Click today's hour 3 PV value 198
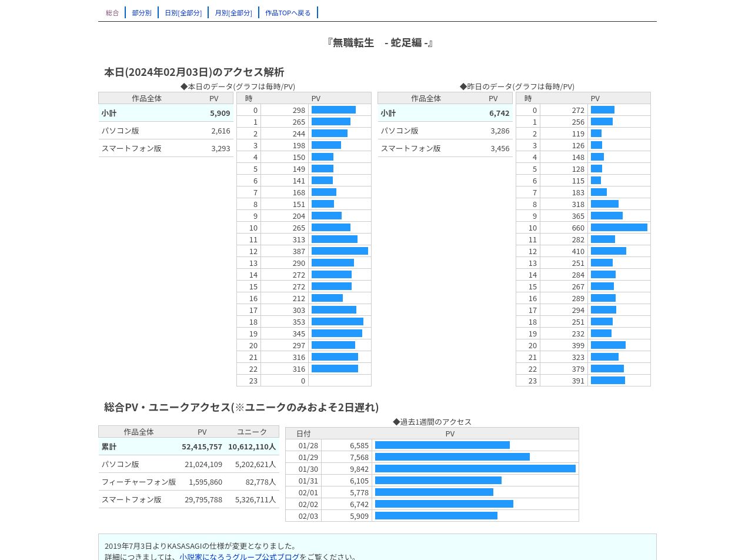Screen dimensions: 755x560 tap(299, 145)
